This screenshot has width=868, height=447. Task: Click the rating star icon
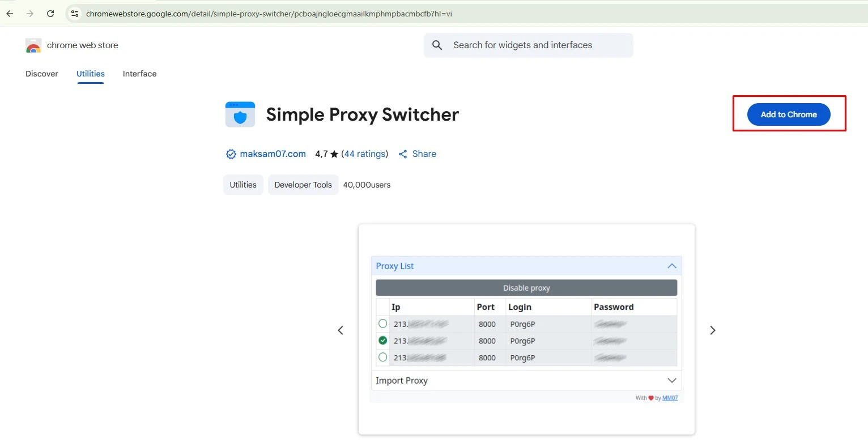[334, 154]
